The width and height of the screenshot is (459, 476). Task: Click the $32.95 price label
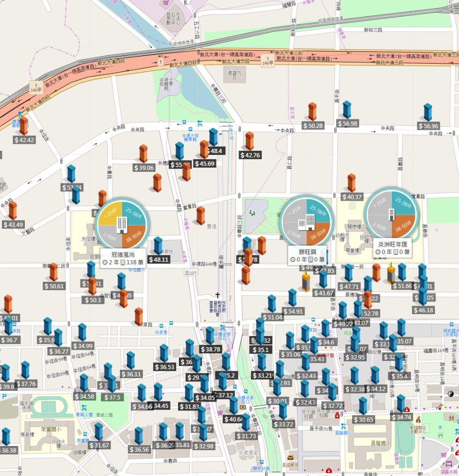pos(355,357)
